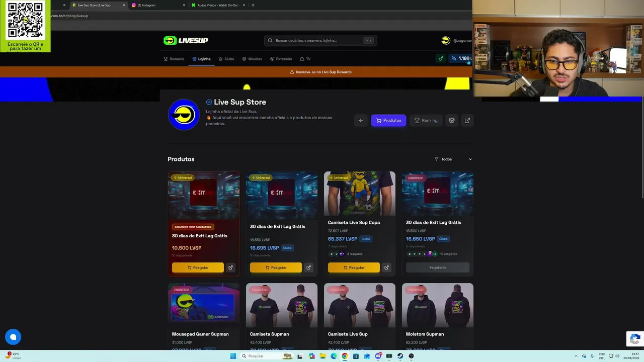Click the verified badge beside Live Sup Store
This screenshot has height=362, width=644.
(x=209, y=102)
